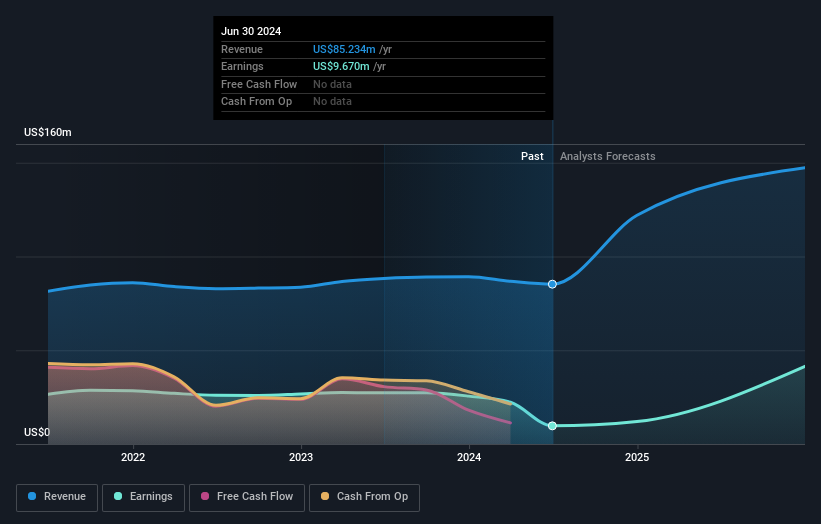Click the Analysts Forecasts label
Viewport: 821px width, 524px height.
tap(607, 157)
